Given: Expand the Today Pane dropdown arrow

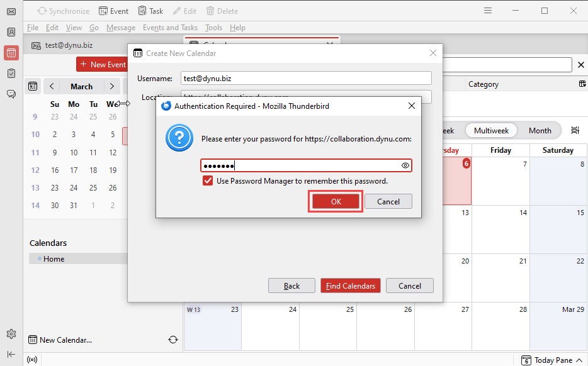Looking at the screenshot, I should [580, 360].
